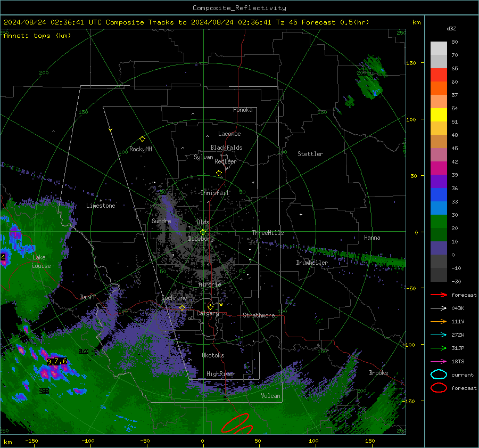This screenshot has height=448, width=479.
Task: Click the Innisfail city label
Action: click(214, 193)
